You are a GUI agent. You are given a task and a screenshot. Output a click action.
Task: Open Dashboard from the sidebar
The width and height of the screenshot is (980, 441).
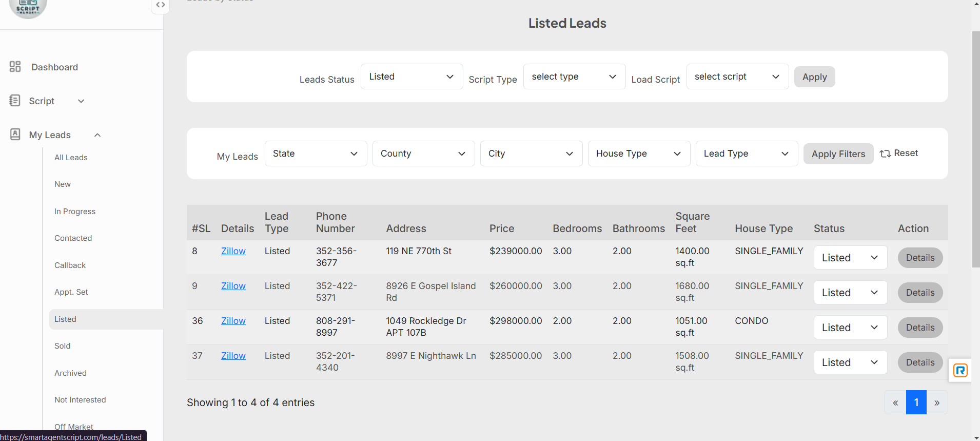[54, 67]
